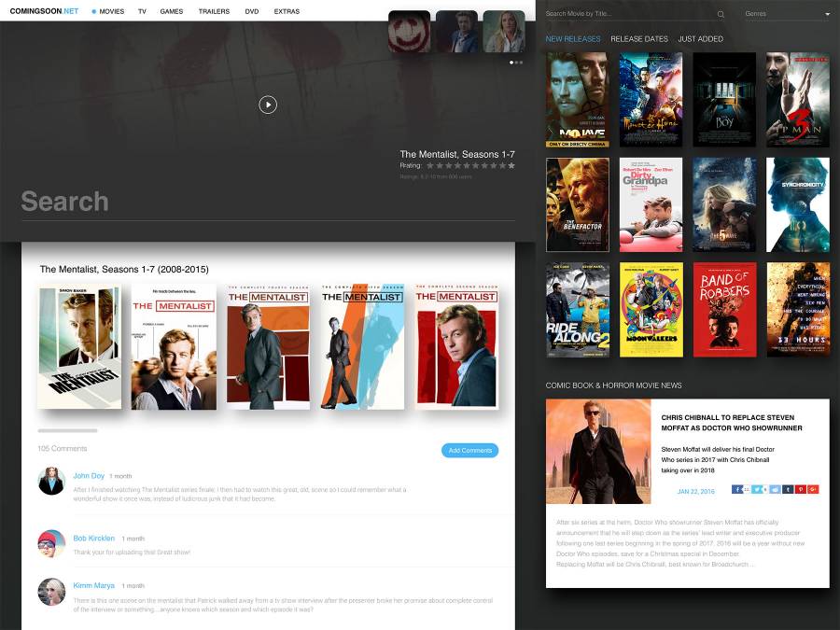Go to the Trailers menu
Viewport: 840px width, 630px height.
click(214, 11)
